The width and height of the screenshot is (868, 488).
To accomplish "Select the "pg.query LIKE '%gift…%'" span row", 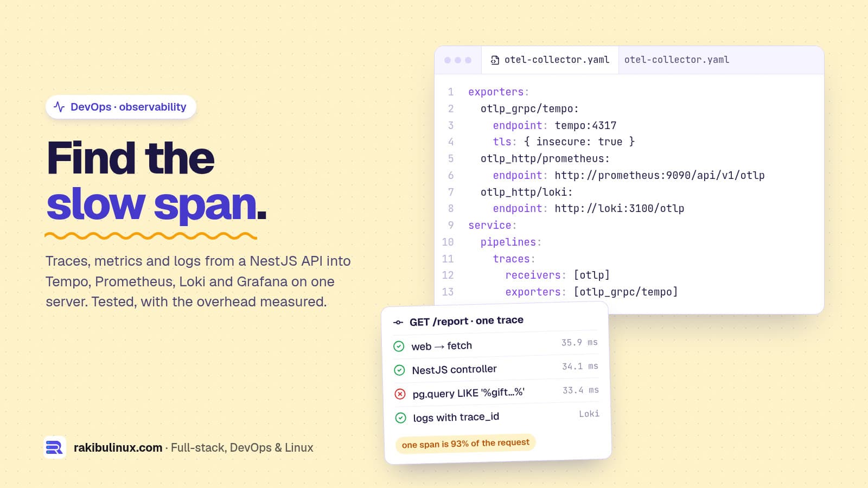I will point(497,393).
